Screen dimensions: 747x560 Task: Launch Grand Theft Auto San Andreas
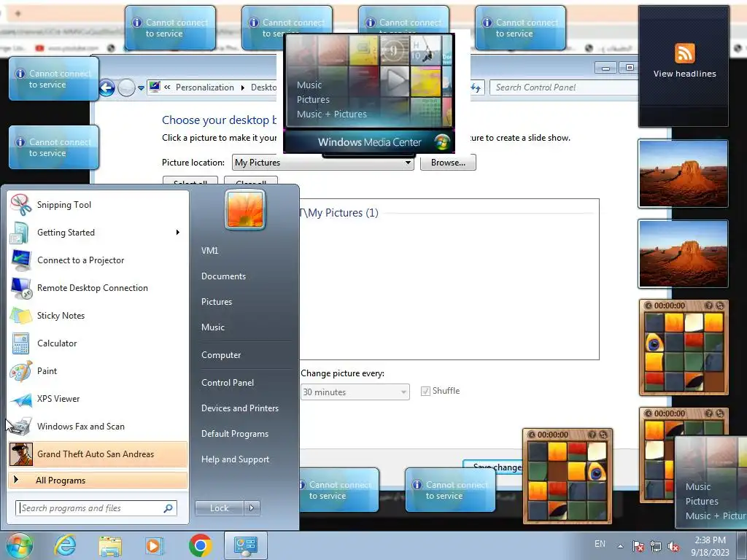click(x=98, y=454)
